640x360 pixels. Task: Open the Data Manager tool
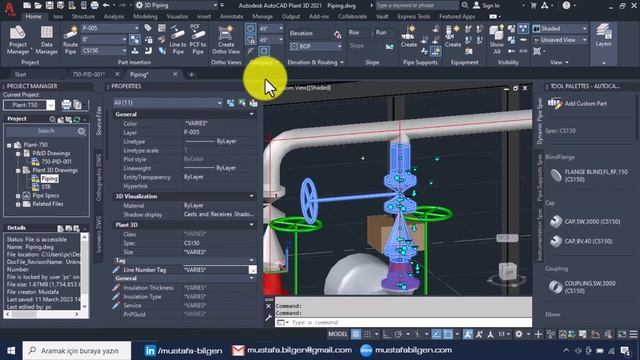47,40
